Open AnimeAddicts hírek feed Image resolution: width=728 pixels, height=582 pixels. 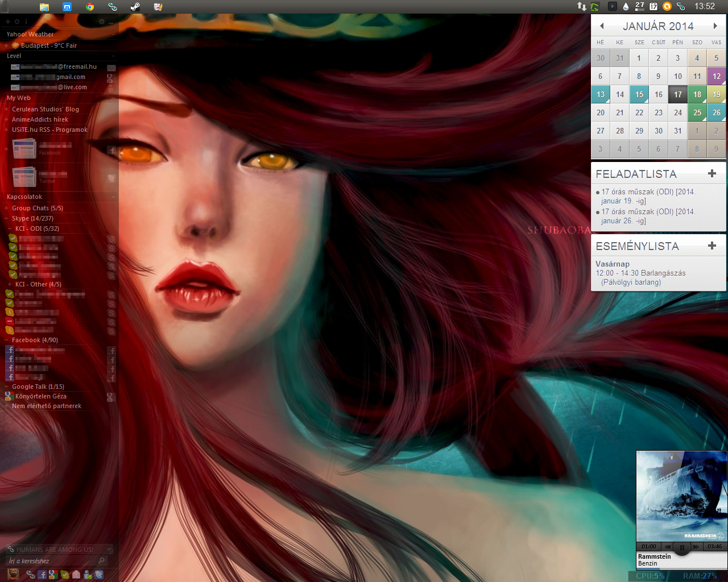click(40, 119)
